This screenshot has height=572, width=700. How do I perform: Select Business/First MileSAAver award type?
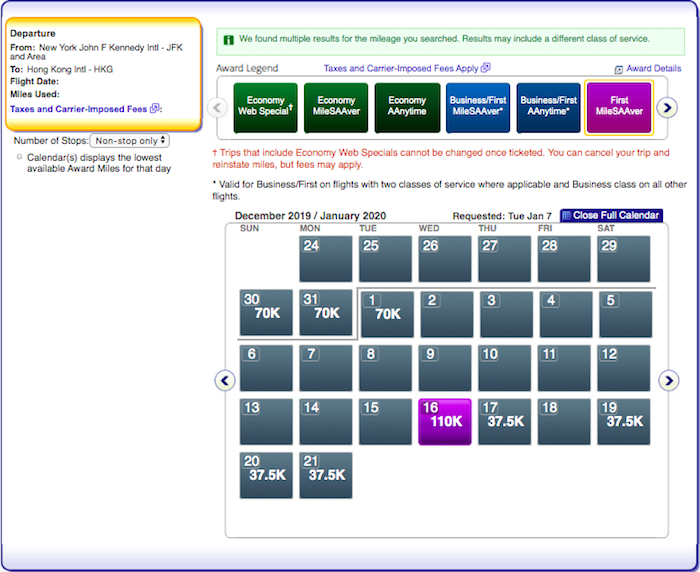[x=478, y=108]
